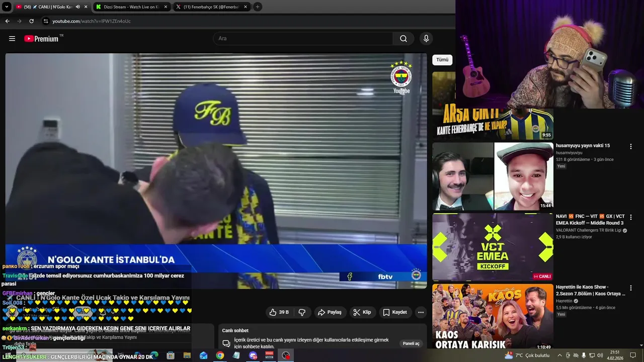The width and height of the screenshot is (644, 362).
Task: Close the Fenerbahçe SK tab
Action: pos(246,7)
